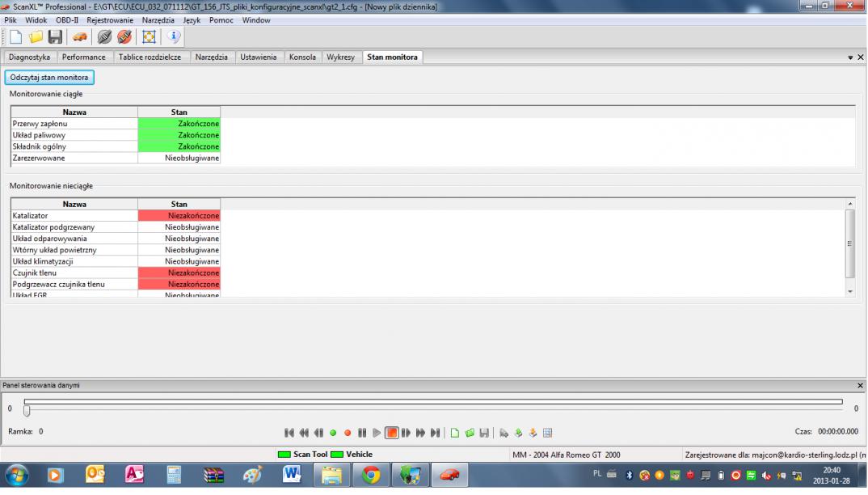Screen dimensions: 868x495
Task: Select the Układ paliwowy row
Action: (116, 135)
